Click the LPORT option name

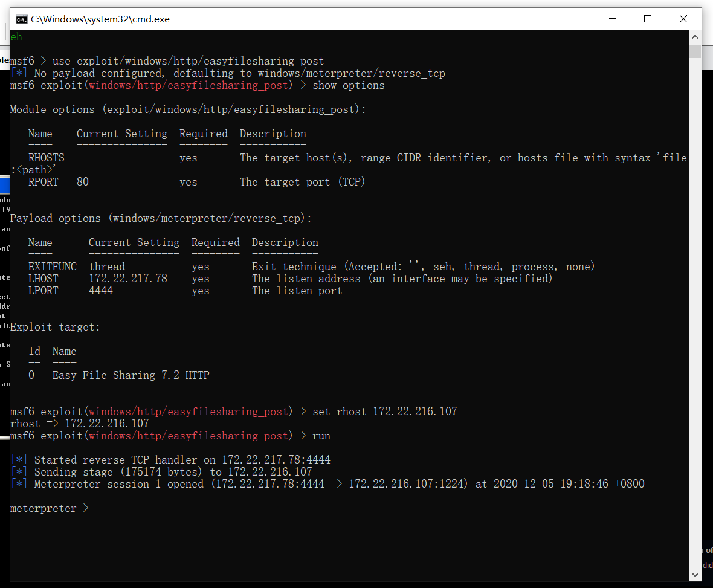point(43,291)
